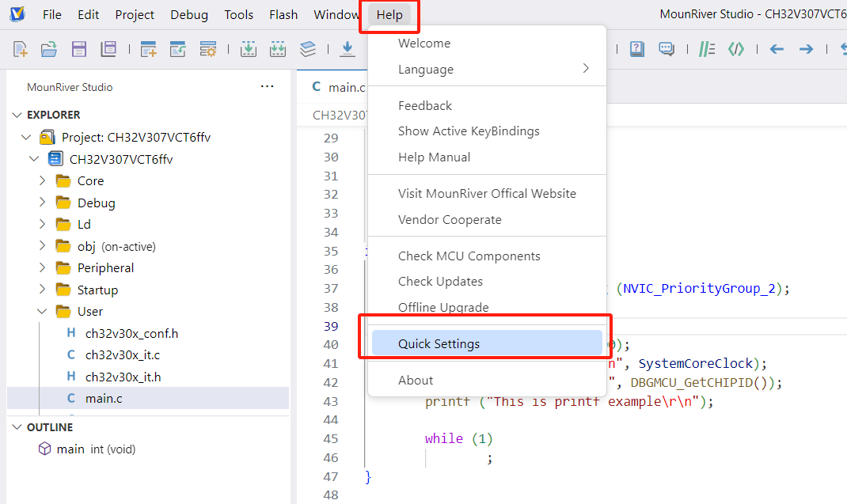Click the New File toolbar icon
The image size is (847, 504).
pos(20,49)
